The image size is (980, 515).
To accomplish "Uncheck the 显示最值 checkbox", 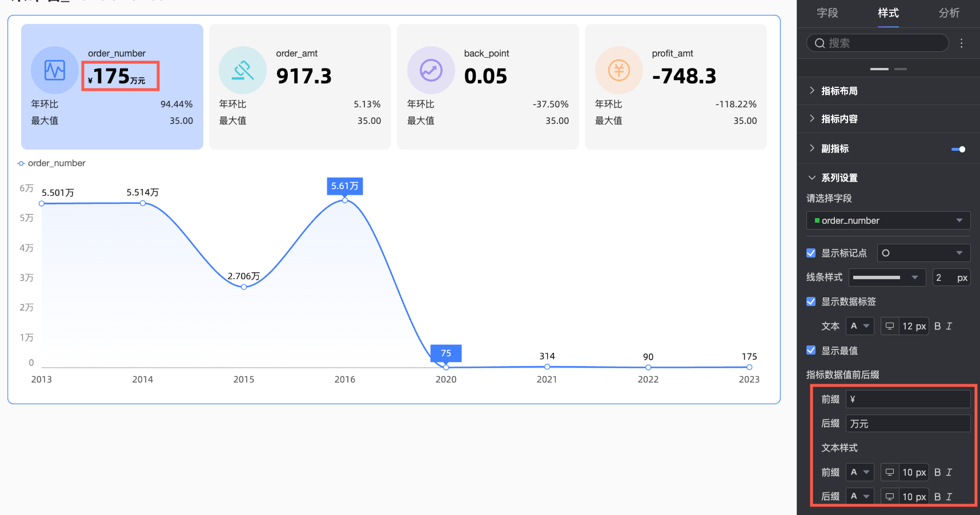I will point(811,351).
